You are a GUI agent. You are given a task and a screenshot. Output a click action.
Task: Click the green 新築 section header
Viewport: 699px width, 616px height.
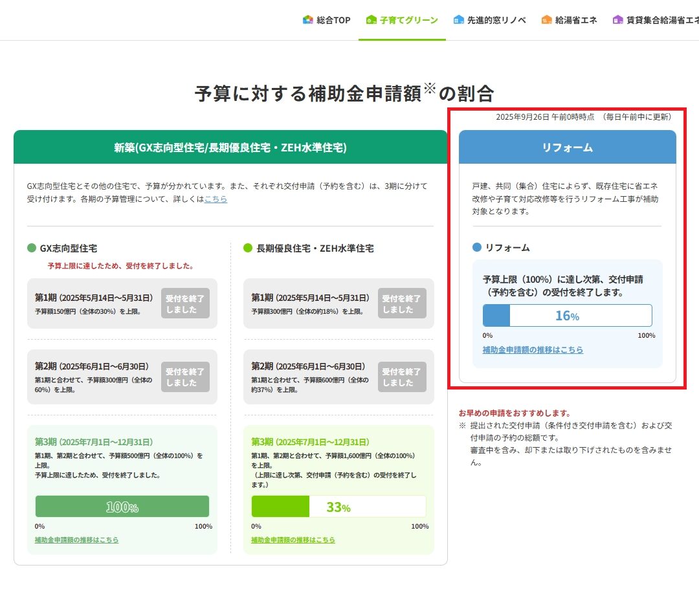point(230,148)
